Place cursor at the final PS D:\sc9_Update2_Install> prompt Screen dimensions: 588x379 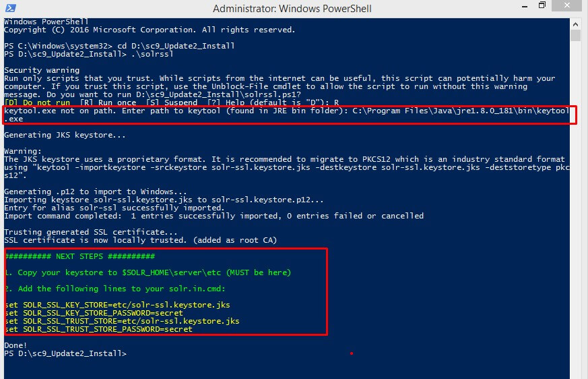(x=65, y=353)
